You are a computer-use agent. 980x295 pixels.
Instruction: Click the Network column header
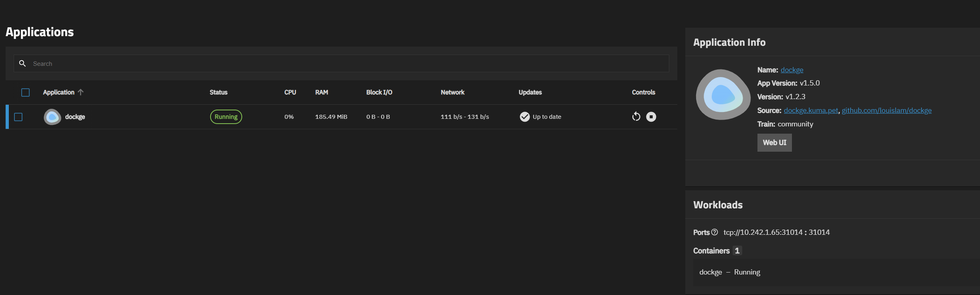(453, 92)
